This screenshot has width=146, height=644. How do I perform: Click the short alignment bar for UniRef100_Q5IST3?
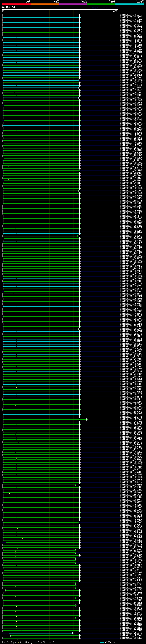[x=41, y=633]
